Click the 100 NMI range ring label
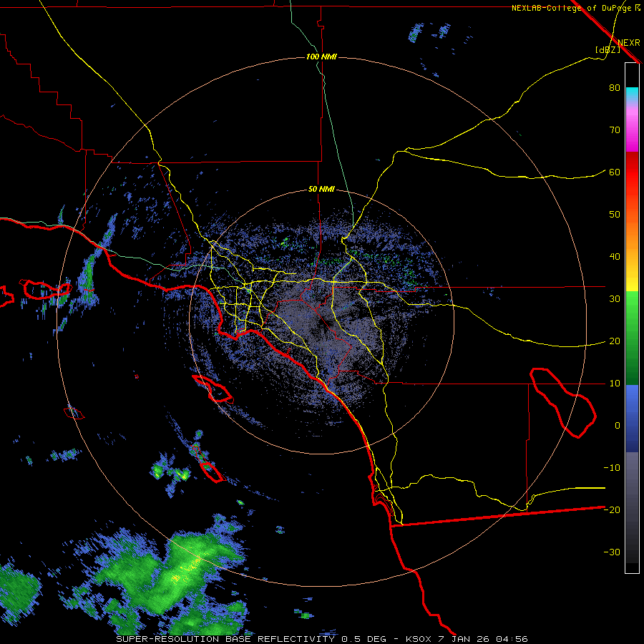 (x=321, y=57)
